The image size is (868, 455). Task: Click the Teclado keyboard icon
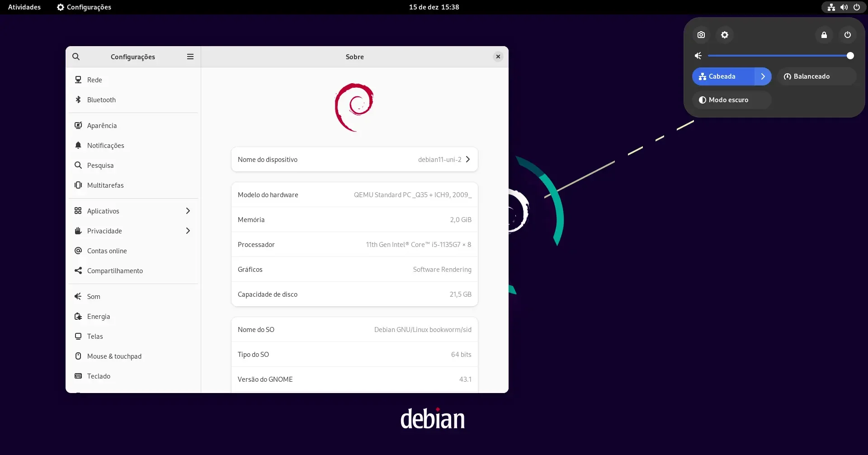78,376
